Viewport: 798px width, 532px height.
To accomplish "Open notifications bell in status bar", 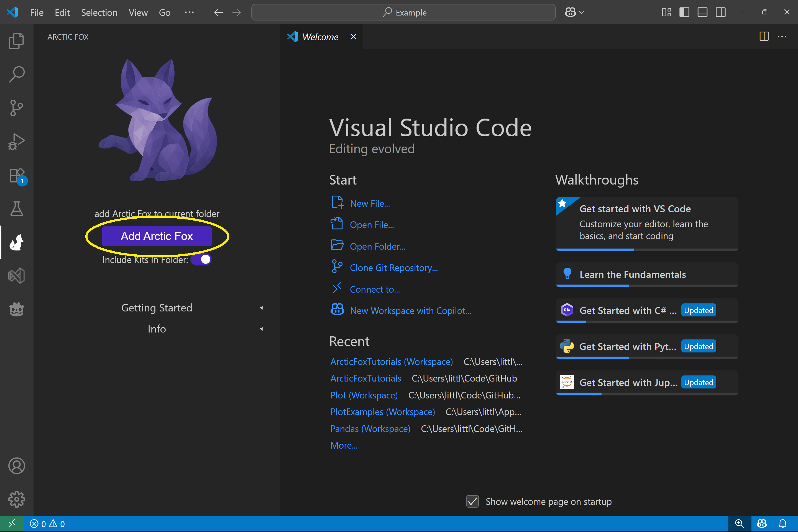I will 783,524.
